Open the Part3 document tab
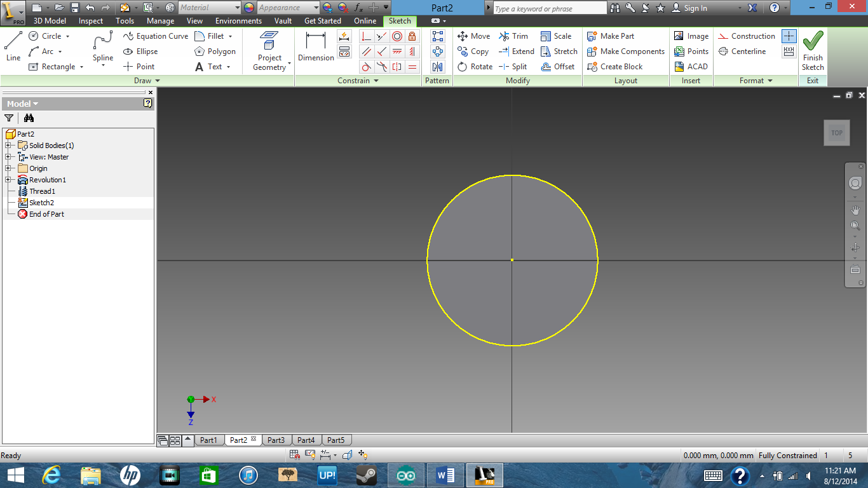Viewport: 868px width, 488px height. (276, 439)
